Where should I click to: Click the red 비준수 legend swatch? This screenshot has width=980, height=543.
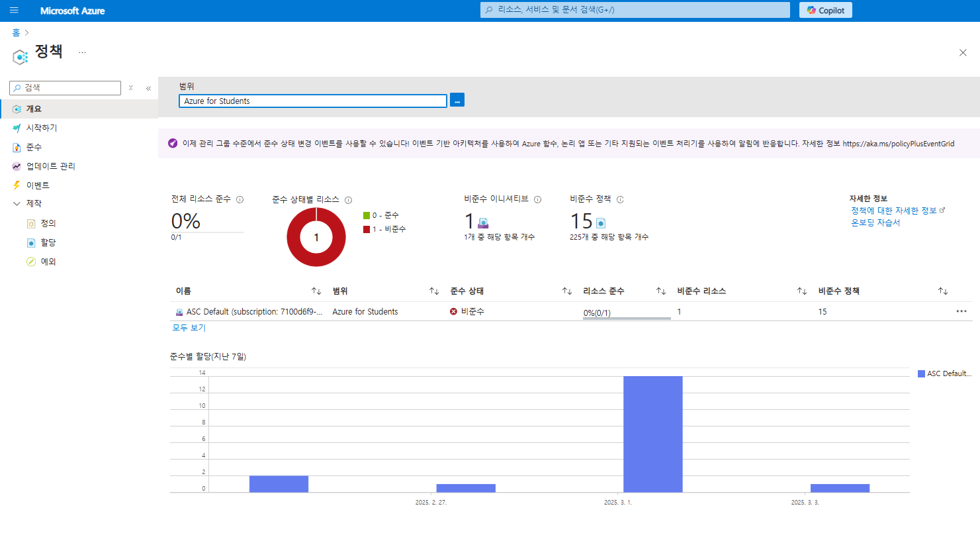point(366,229)
